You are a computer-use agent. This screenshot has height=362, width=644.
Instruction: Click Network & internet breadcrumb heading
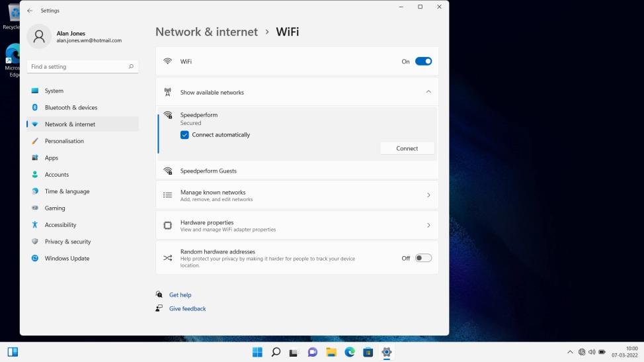tap(206, 32)
